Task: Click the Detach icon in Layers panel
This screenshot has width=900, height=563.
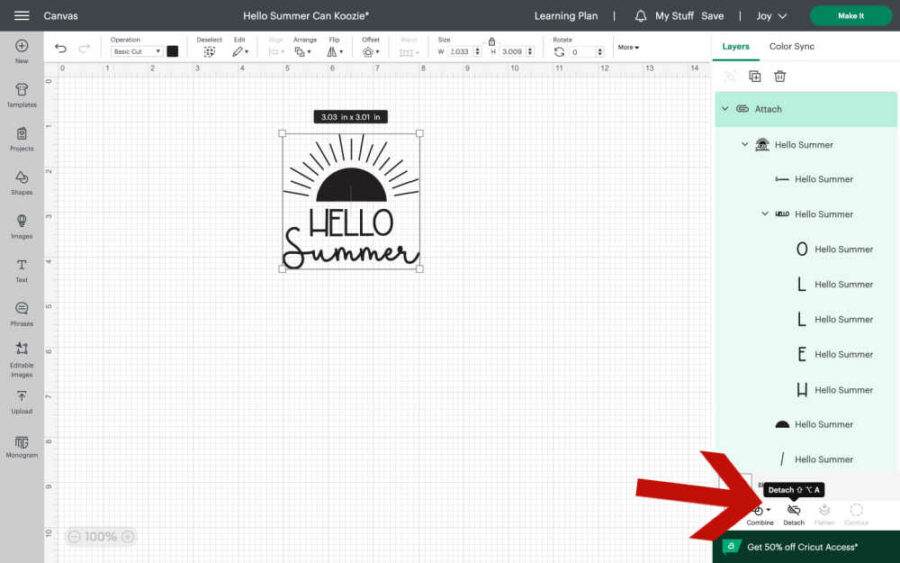Action: 793,511
